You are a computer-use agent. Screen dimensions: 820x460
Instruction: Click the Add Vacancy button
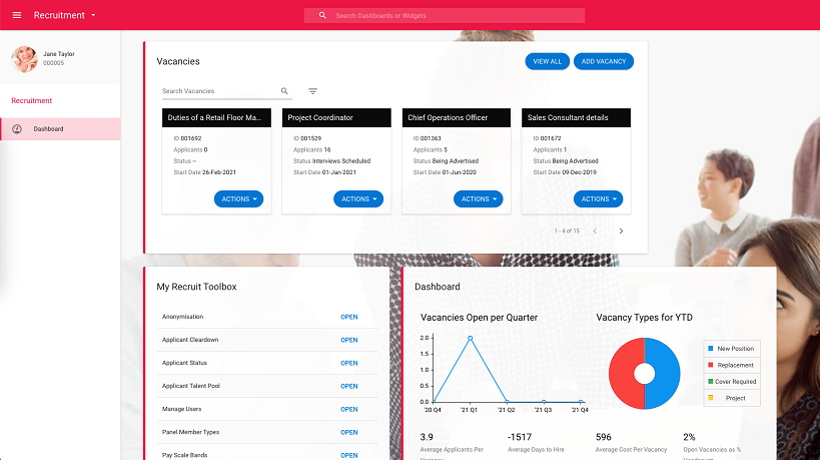point(603,61)
